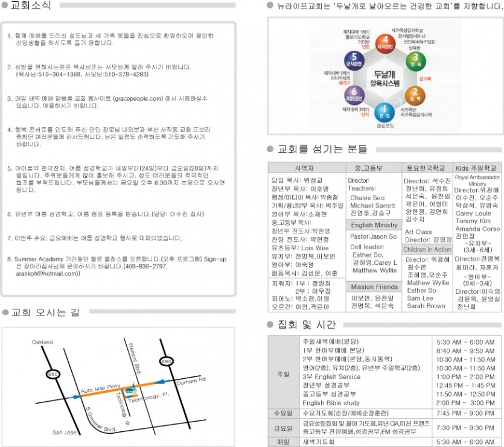Click the 두날개 양육시스템 center hexagon title
Viewport: 504px width, 447px height.
[x=384, y=79]
